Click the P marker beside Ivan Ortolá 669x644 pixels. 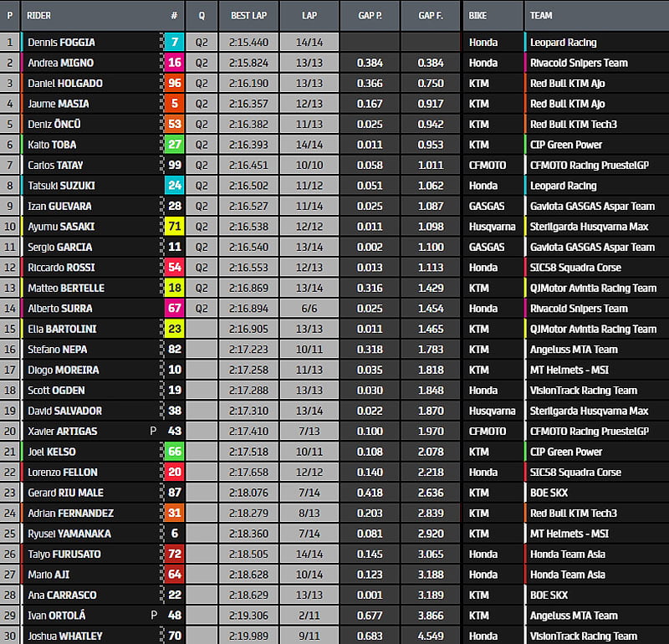[x=153, y=616]
